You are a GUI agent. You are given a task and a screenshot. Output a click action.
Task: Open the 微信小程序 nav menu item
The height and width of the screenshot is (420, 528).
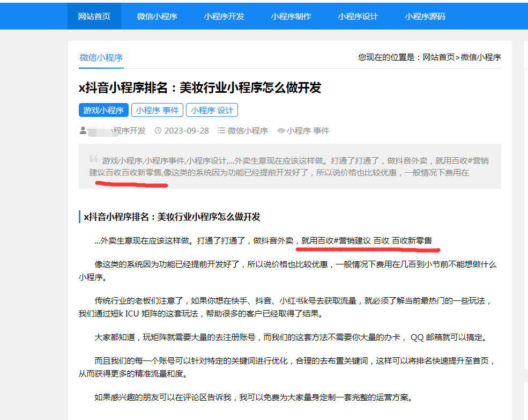pos(157,16)
